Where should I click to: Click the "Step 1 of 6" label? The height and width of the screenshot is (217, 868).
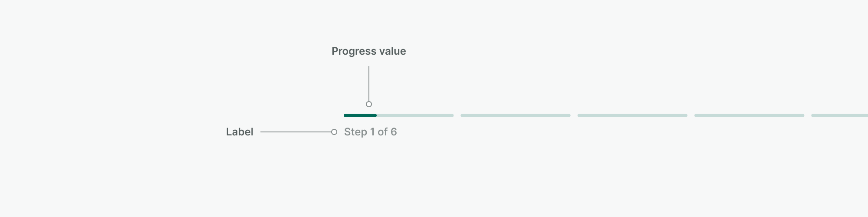tap(370, 132)
